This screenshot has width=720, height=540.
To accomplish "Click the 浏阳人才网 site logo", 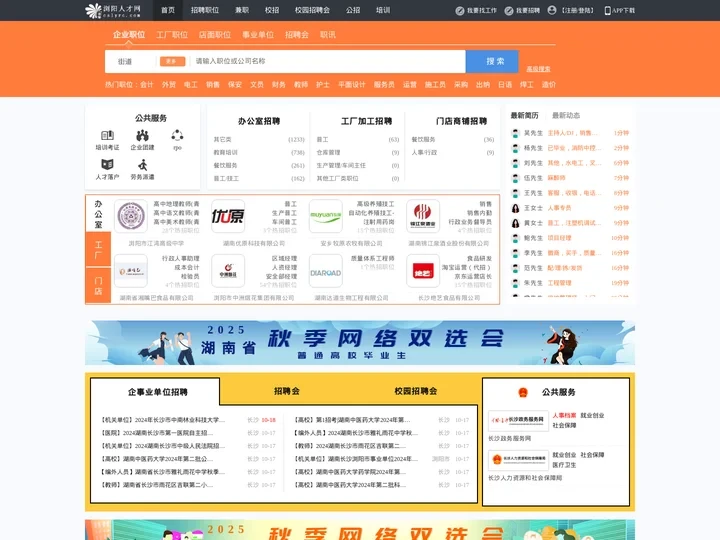I will tap(113, 10).
